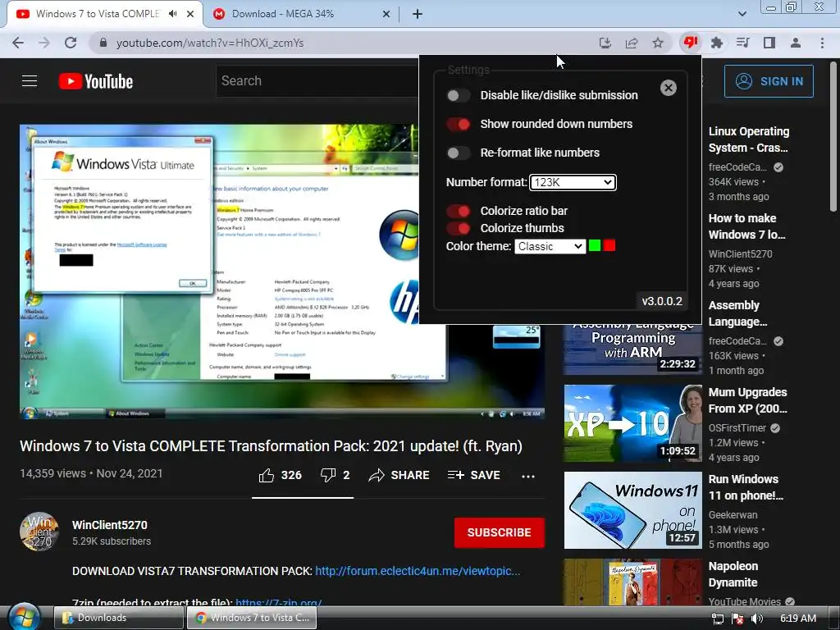Click the Return YouTube Dislike extension icon

(690, 43)
